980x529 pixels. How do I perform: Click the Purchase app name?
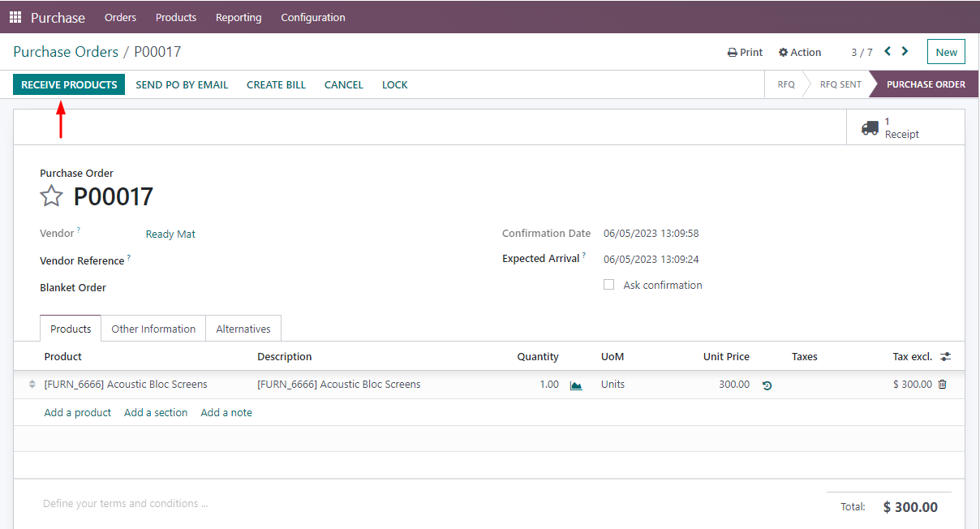58,17
